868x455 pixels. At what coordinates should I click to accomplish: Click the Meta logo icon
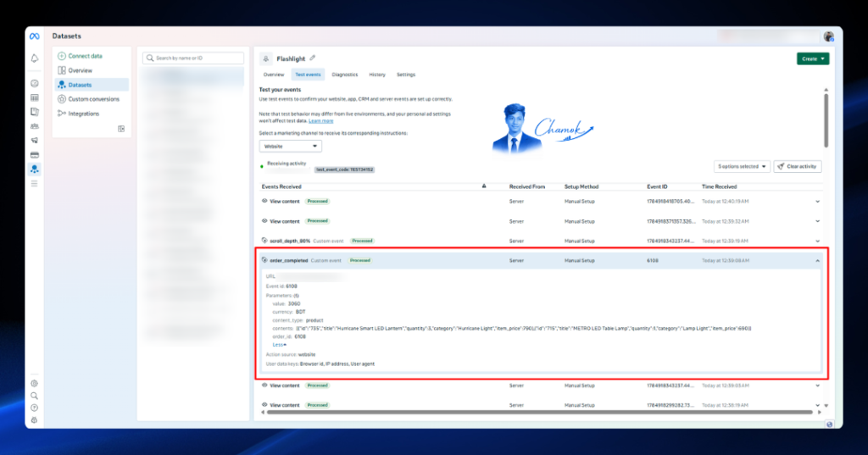pyautogui.click(x=34, y=36)
